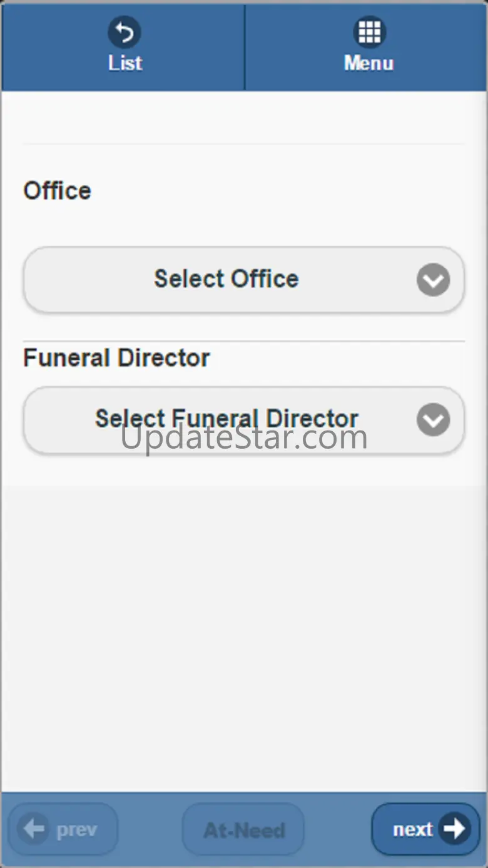The image size is (488, 868).
Task: Click the blank area above the Office label
Action: 244,118
